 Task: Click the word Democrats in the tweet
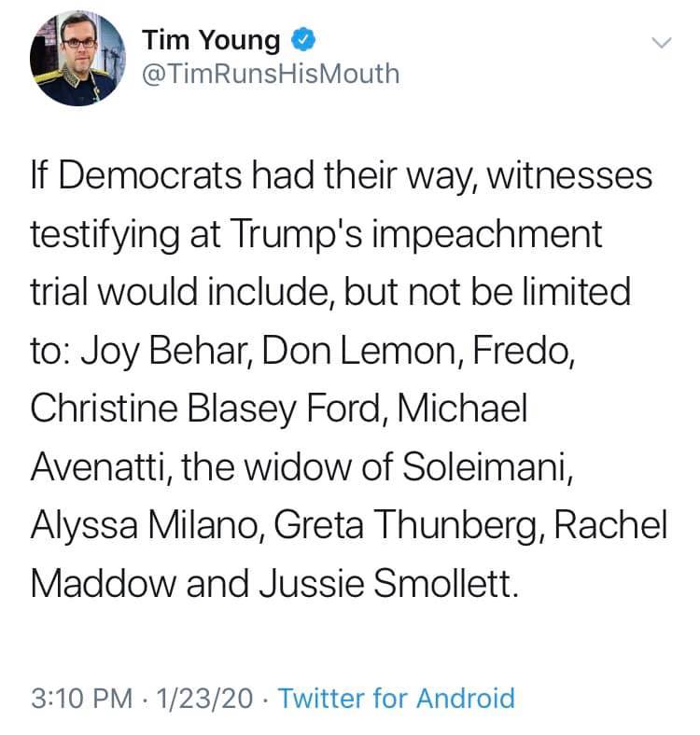150,175
